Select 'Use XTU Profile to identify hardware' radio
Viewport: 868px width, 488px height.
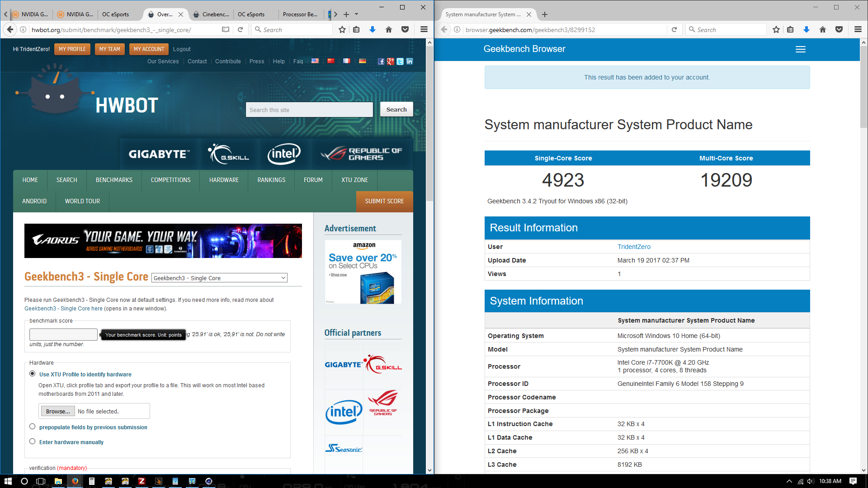pyautogui.click(x=32, y=374)
